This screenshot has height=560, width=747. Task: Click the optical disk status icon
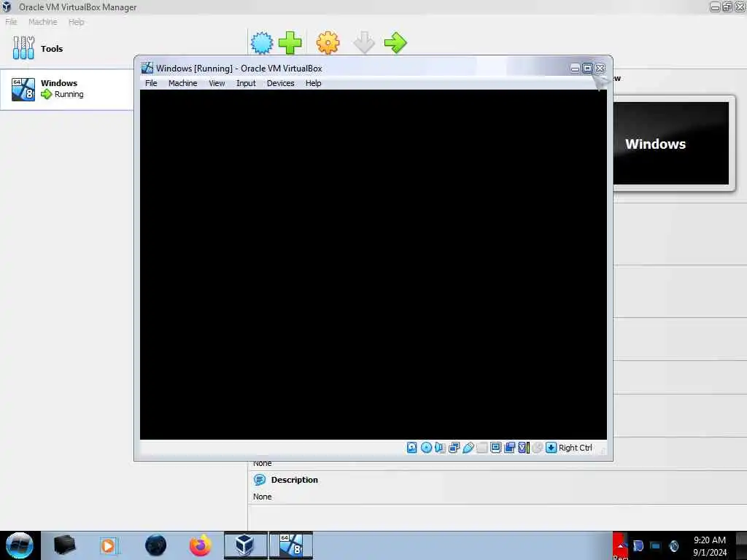[426, 447]
